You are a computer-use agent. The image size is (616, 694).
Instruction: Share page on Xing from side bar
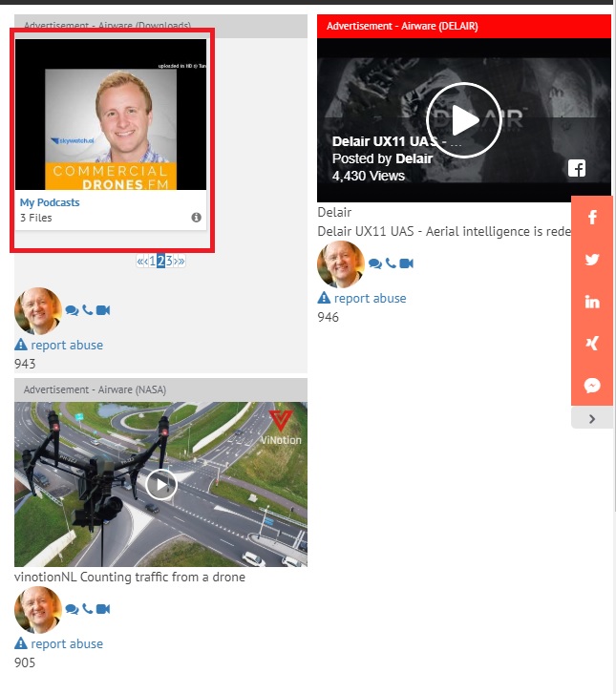[592, 343]
